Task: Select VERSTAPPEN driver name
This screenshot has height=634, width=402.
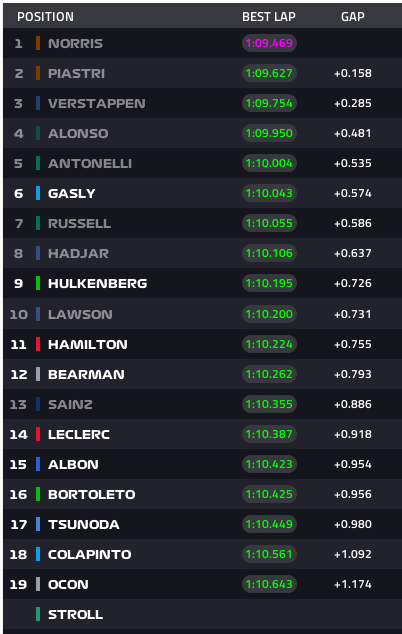Action: coord(97,104)
